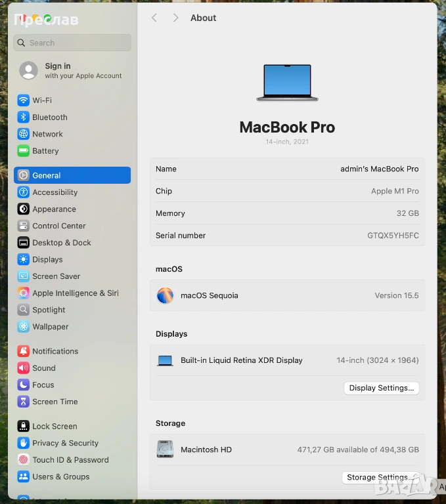Image resolution: width=446 pixels, height=504 pixels.
Task: Open the Notifications section
Action: [55, 352]
